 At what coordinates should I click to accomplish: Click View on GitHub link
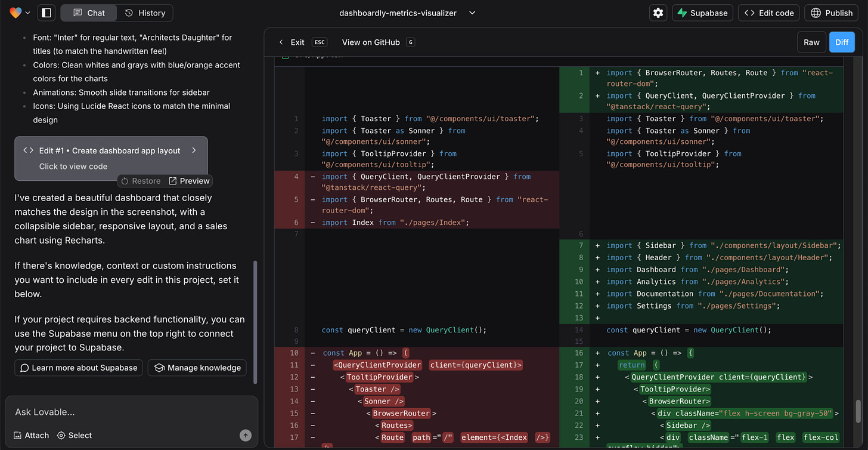click(371, 42)
